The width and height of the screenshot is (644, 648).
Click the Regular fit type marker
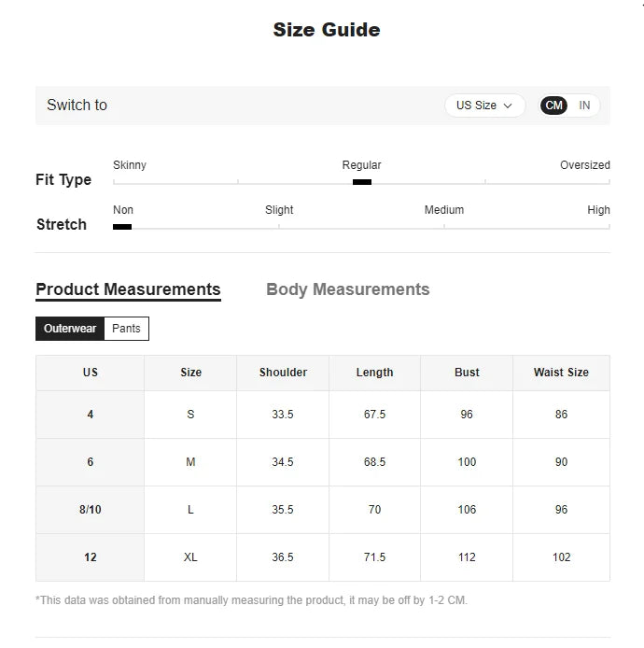click(362, 182)
